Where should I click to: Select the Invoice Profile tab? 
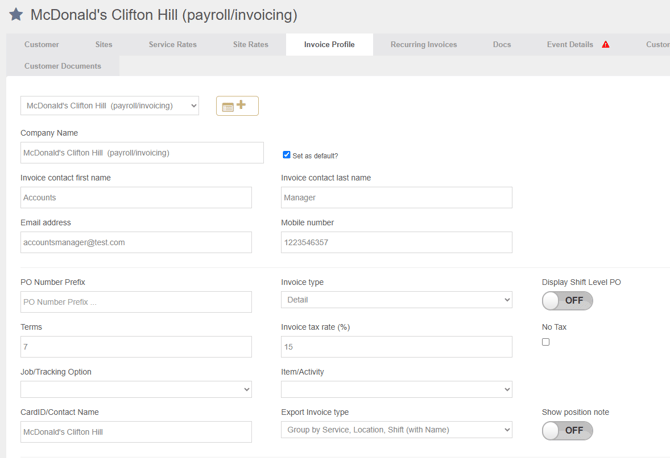point(329,44)
